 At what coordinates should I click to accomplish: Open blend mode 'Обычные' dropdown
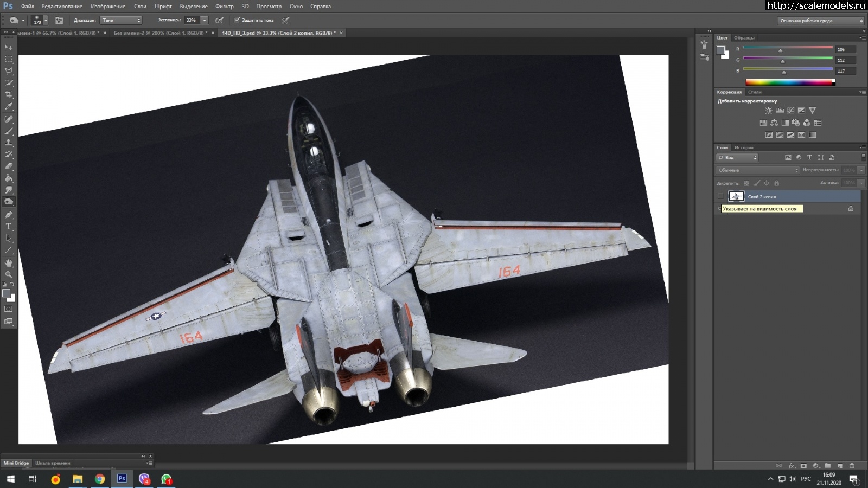[758, 170]
